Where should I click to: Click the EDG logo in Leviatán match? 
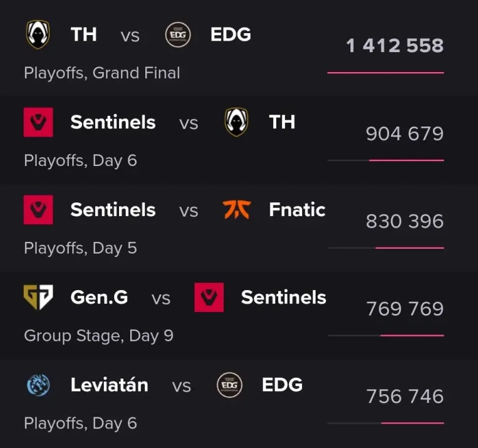coord(229,385)
